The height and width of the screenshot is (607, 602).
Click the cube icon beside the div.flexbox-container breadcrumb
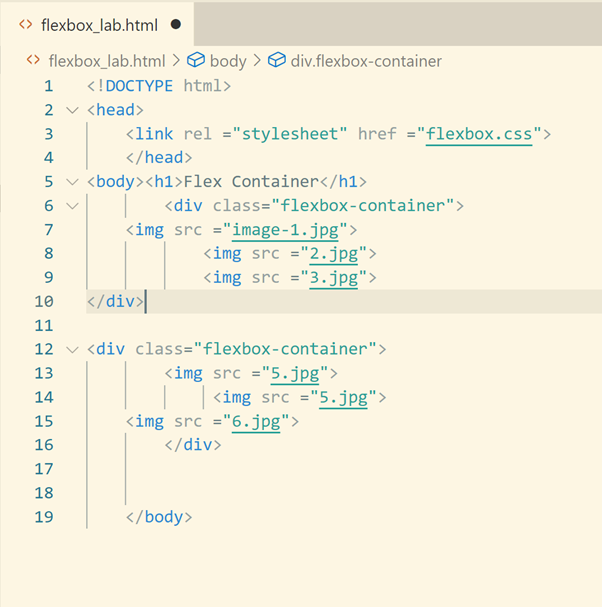click(x=277, y=61)
